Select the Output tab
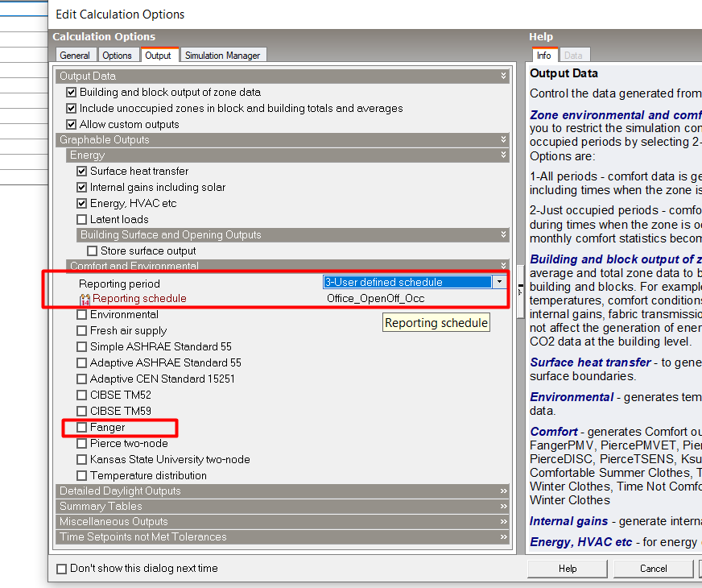Viewport: 702px width, 588px height. click(x=158, y=55)
